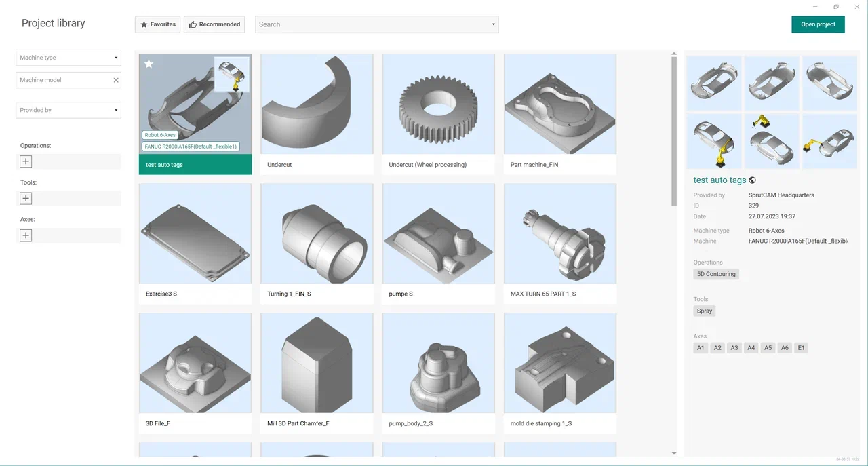
Task: Click the project list vertical scrollbar
Action: pyautogui.click(x=674, y=132)
